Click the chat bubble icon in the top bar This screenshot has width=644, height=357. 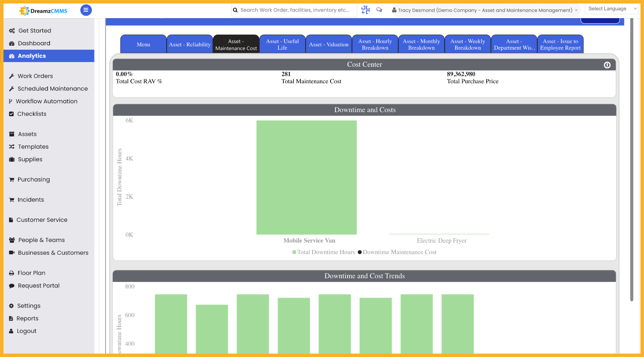click(x=379, y=10)
